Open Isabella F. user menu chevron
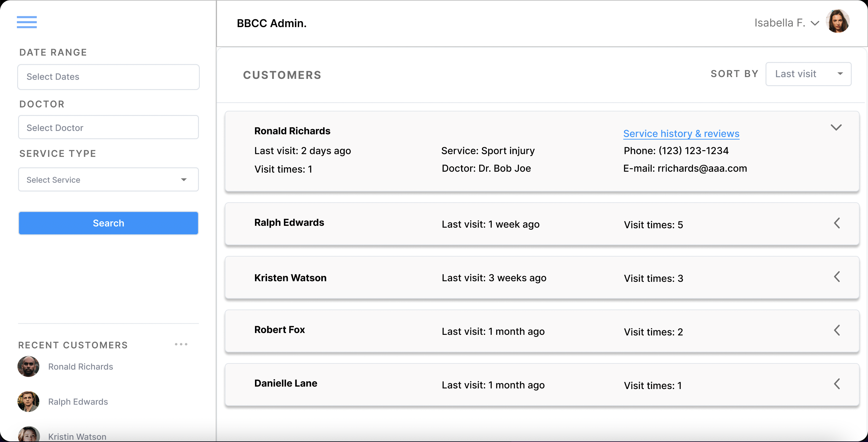 tap(815, 23)
